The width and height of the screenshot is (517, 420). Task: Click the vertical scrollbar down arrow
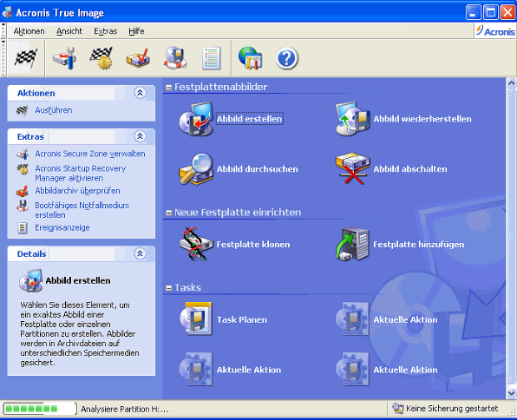click(x=512, y=393)
